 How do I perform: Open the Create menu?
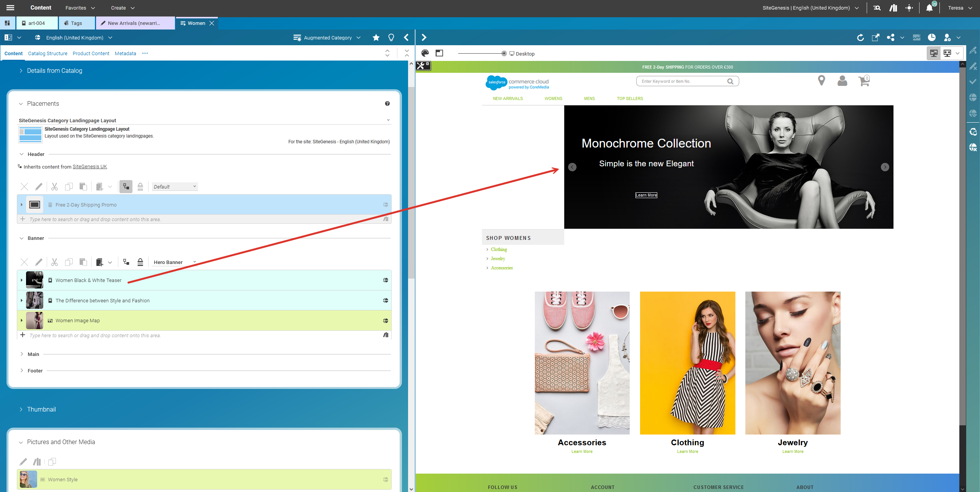(x=122, y=8)
